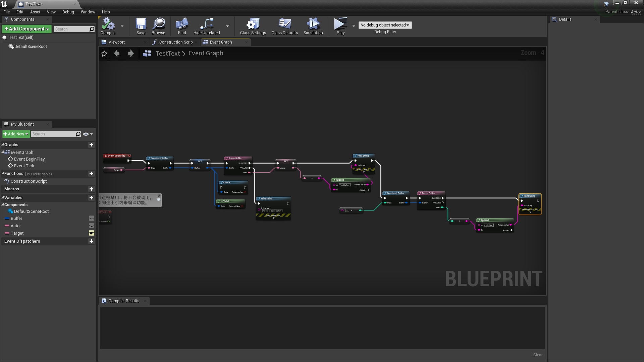Click Clear in Compiler Results

click(x=537, y=355)
